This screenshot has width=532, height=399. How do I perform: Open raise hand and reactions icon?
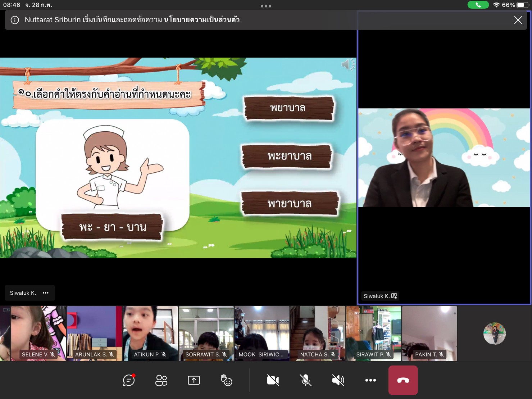[x=226, y=380]
